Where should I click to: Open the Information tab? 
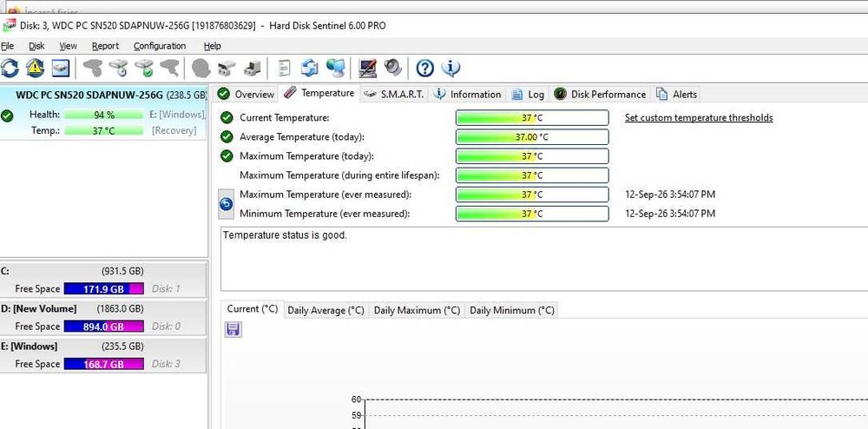(x=468, y=94)
